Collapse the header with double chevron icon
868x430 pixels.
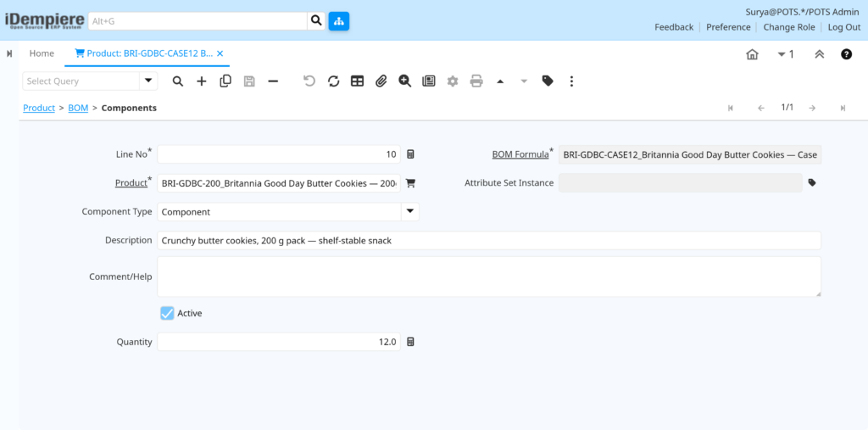click(820, 54)
